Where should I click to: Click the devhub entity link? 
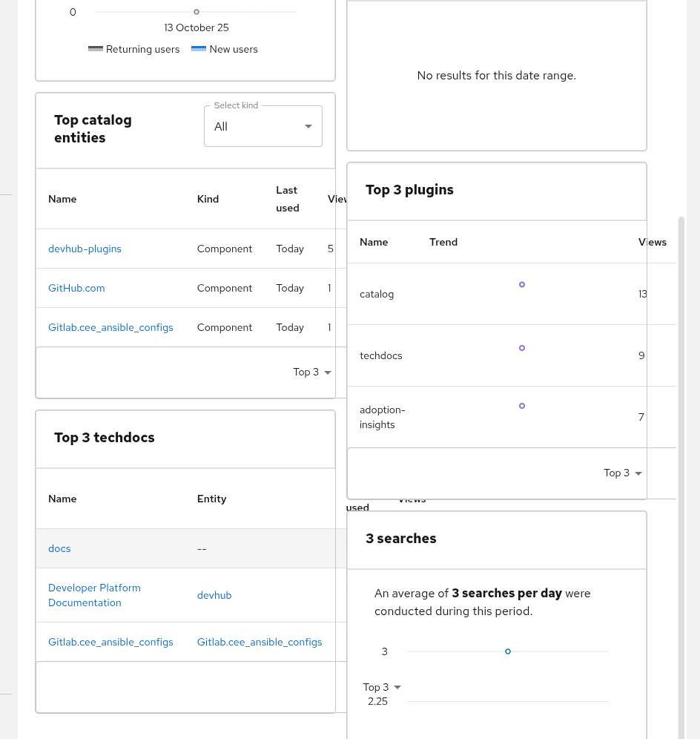[x=214, y=596]
